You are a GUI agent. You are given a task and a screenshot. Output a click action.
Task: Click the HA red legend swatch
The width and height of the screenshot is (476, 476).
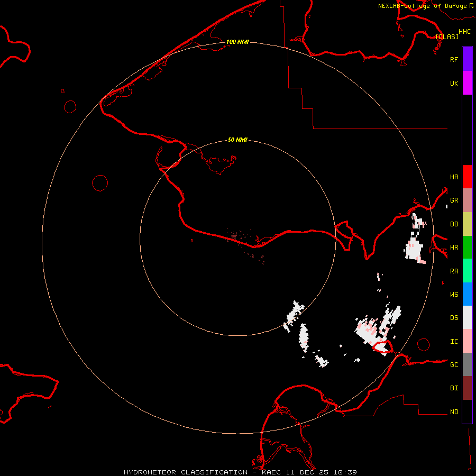(467, 177)
